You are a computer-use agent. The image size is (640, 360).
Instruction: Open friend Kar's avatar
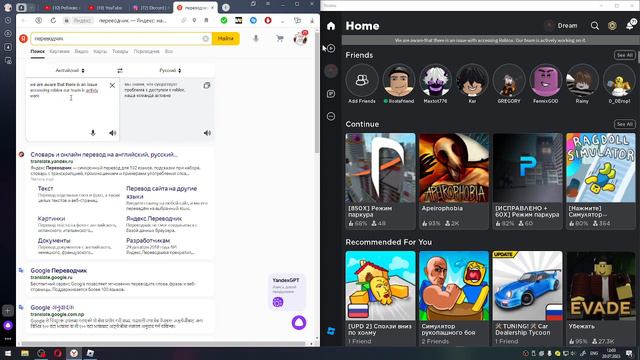point(472,80)
